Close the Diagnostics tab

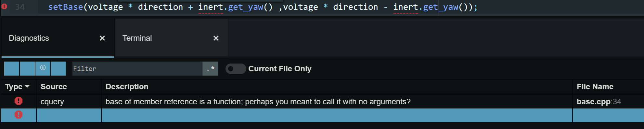coord(102,38)
